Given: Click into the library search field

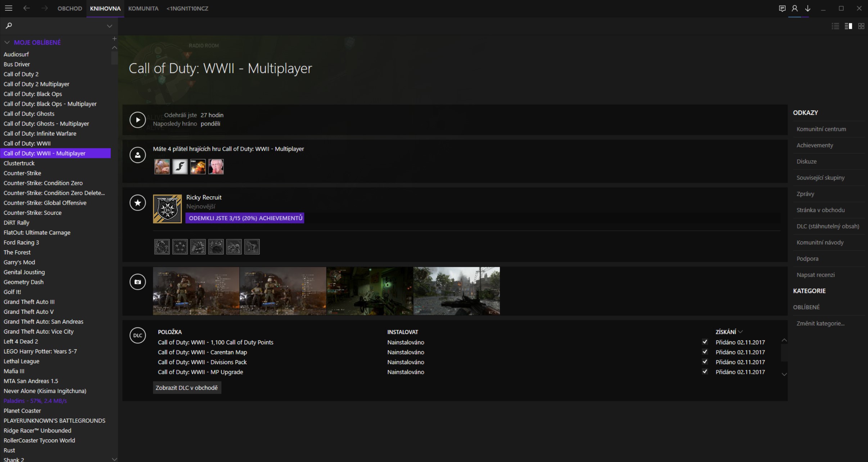Looking at the screenshot, I should [59, 26].
